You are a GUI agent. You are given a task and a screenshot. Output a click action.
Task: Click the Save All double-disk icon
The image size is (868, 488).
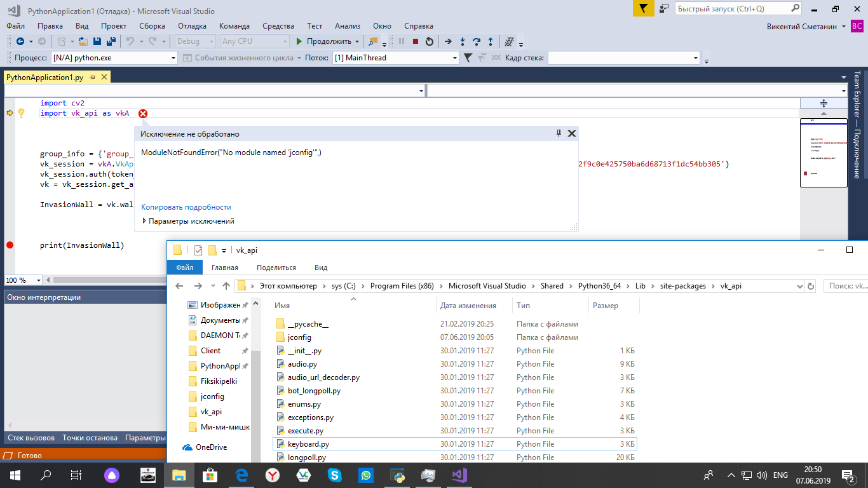(111, 41)
